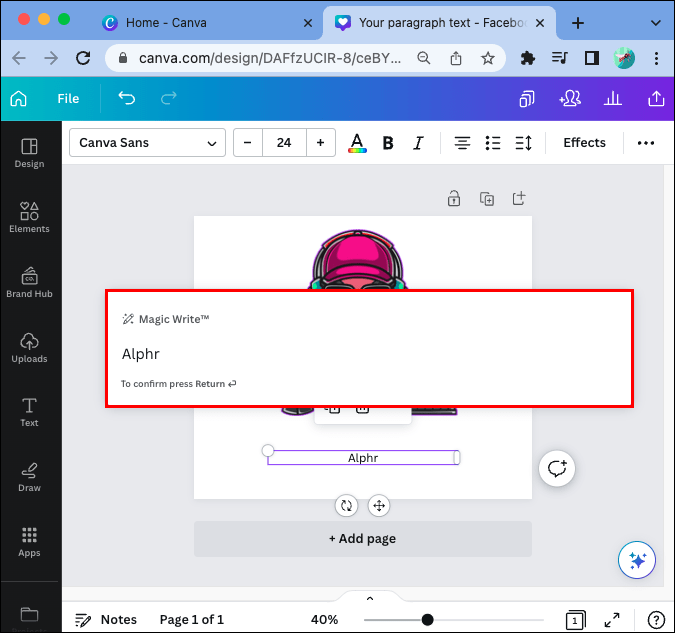Open the Effects panel
675x633 pixels.
coord(584,143)
